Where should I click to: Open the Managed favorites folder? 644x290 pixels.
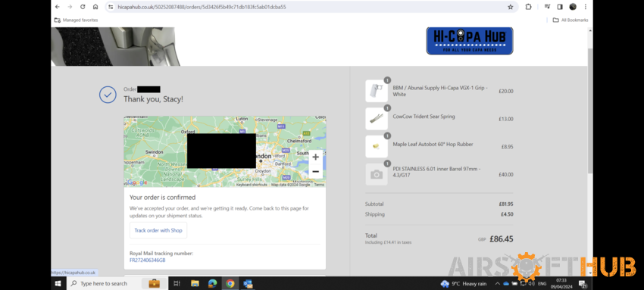(77, 20)
